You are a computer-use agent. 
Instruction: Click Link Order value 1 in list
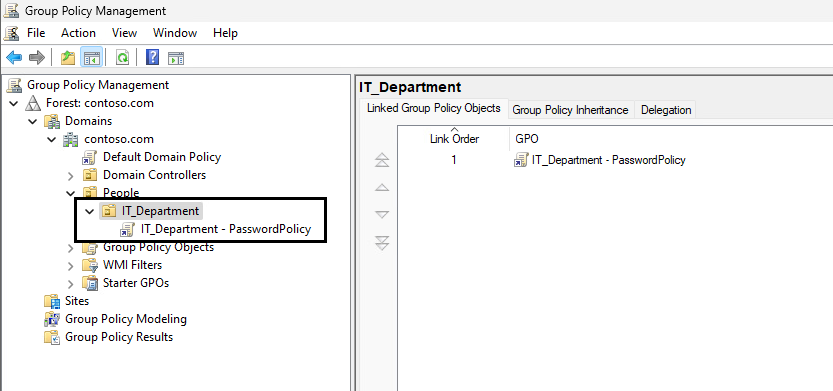coord(454,160)
